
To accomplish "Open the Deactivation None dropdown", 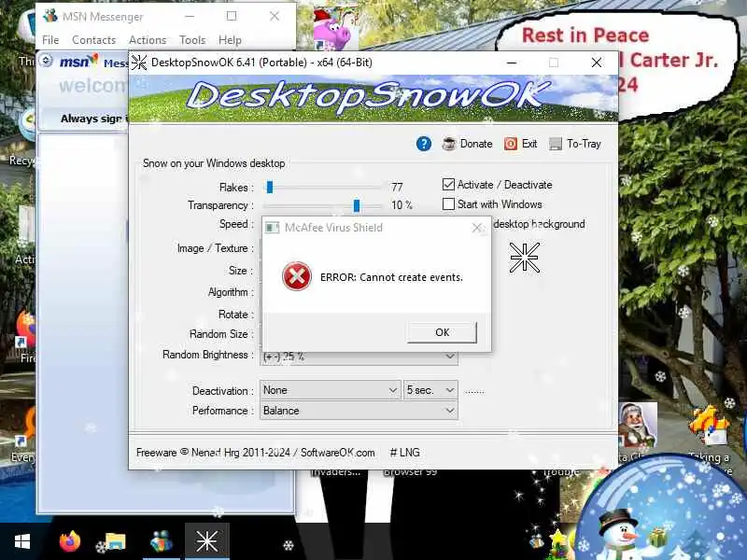I will click(x=331, y=390).
